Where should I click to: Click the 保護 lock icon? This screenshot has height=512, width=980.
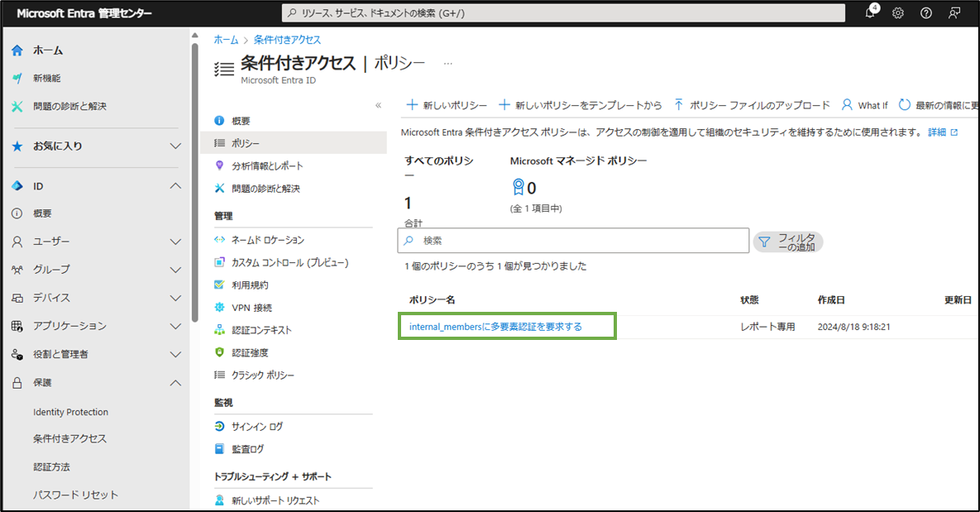click(17, 383)
